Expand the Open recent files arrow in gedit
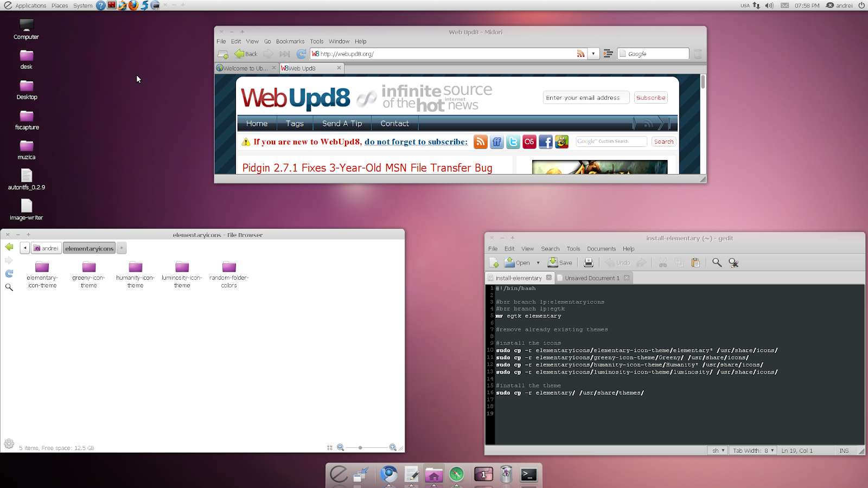868x488 pixels. (x=538, y=262)
